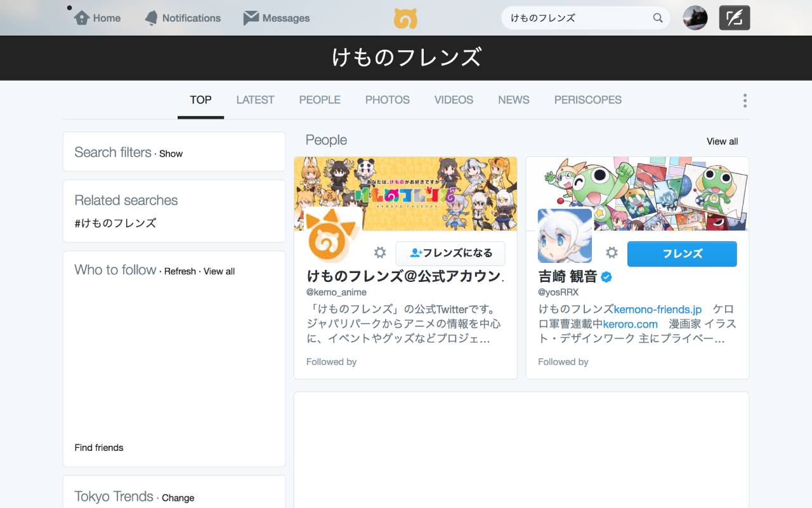Click Followed by text on kemo_anime card
Image resolution: width=812 pixels, height=508 pixels.
(x=331, y=362)
